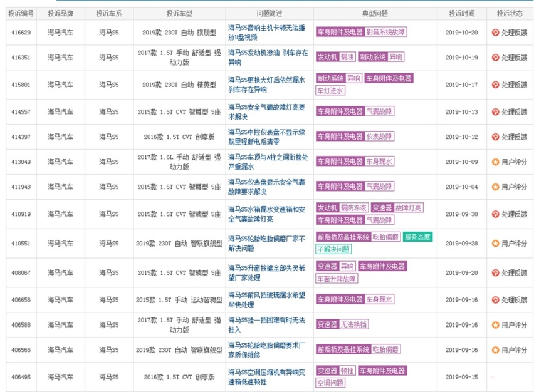The image size is (534, 392).
Task: Click the 漏油 tag in row 416351
Action: coord(347,57)
